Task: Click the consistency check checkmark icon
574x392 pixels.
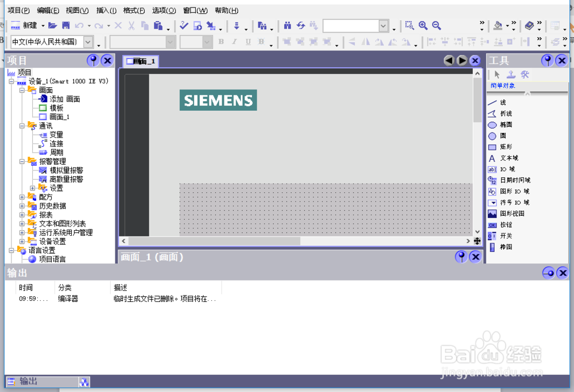Action: click(184, 25)
